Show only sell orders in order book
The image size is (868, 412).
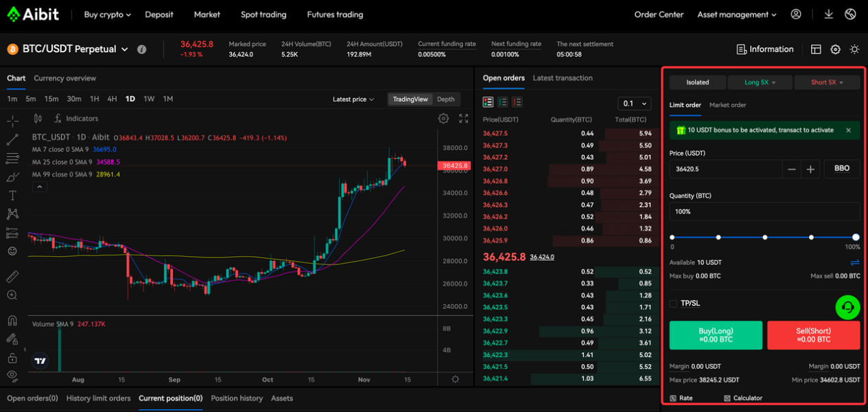517,102
